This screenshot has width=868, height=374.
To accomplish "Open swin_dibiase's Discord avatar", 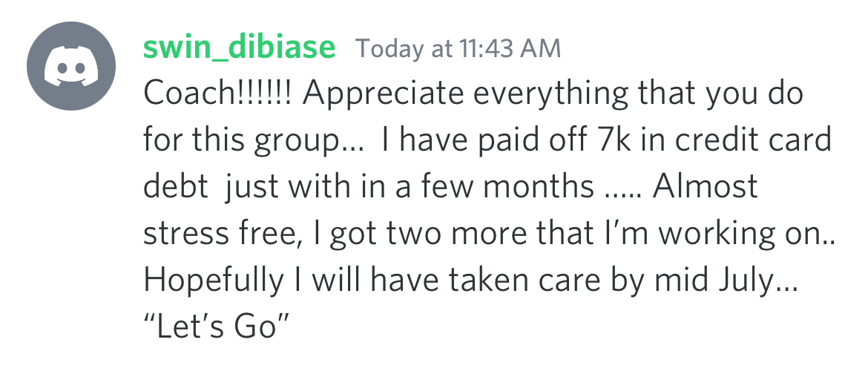I will (x=71, y=66).
